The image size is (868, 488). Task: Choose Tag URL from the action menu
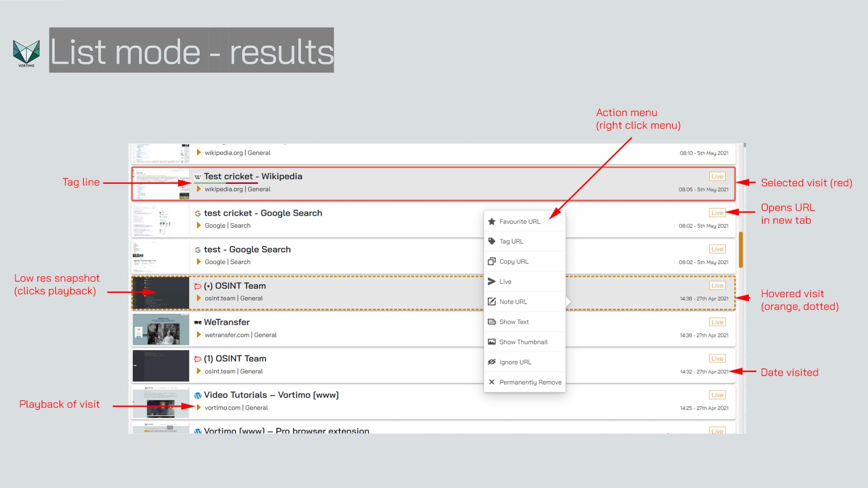pyautogui.click(x=525, y=241)
